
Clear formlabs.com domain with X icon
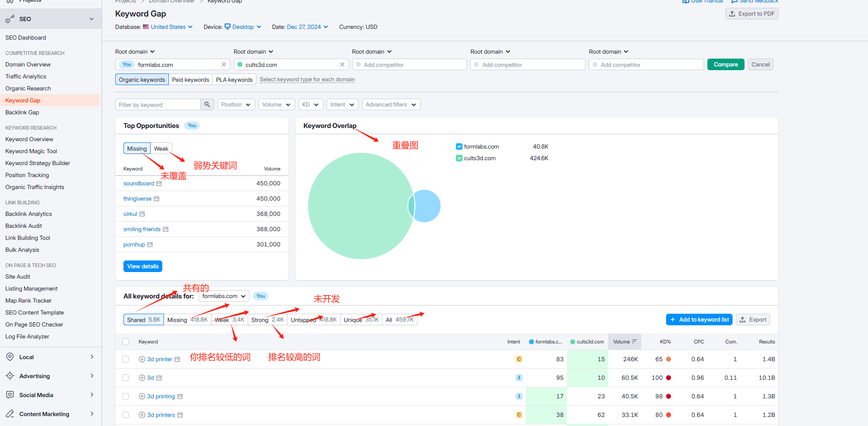pyautogui.click(x=223, y=64)
